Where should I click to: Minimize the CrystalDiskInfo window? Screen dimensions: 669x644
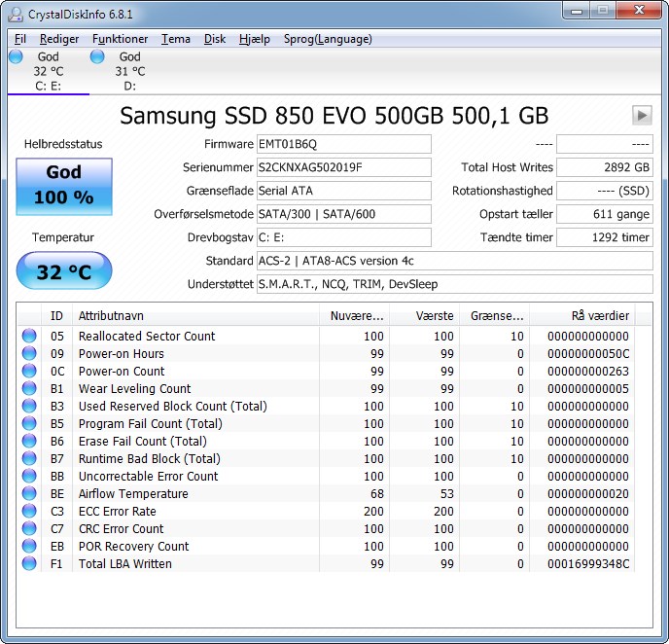577,11
